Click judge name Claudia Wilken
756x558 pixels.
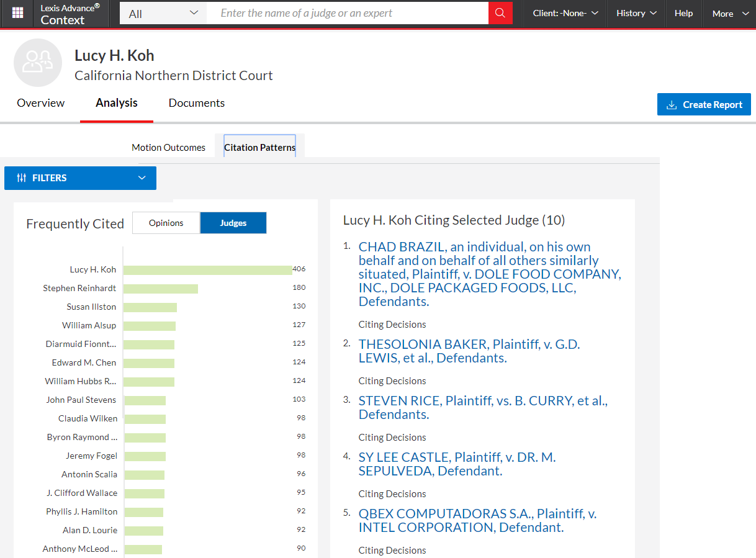click(x=88, y=418)
